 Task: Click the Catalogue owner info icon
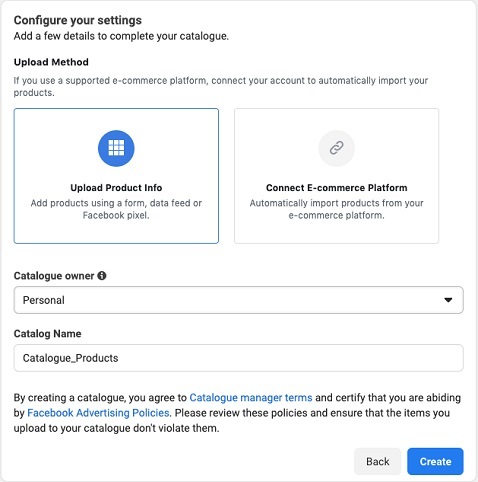(102, 276)
